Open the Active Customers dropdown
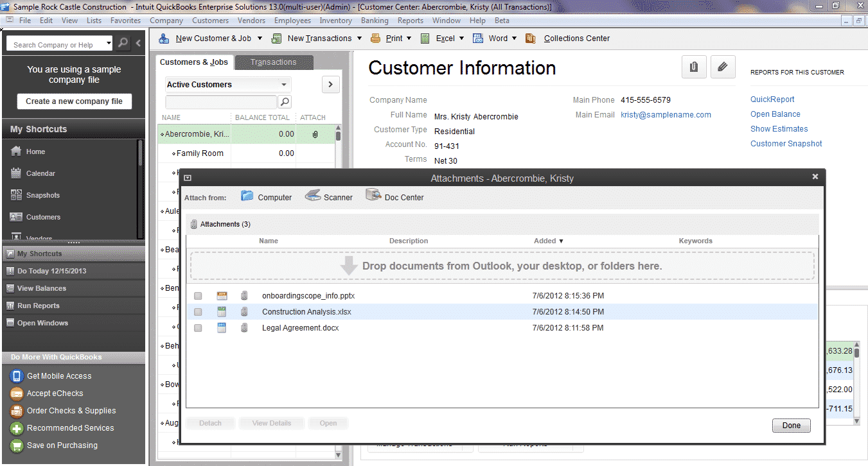Image resolution: width=868 pixels, height=466 pixels. pos(228,85)
